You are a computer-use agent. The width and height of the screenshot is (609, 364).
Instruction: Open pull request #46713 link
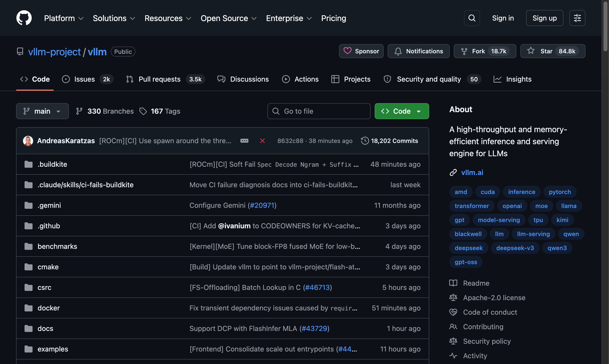click(x=317, y=287)
